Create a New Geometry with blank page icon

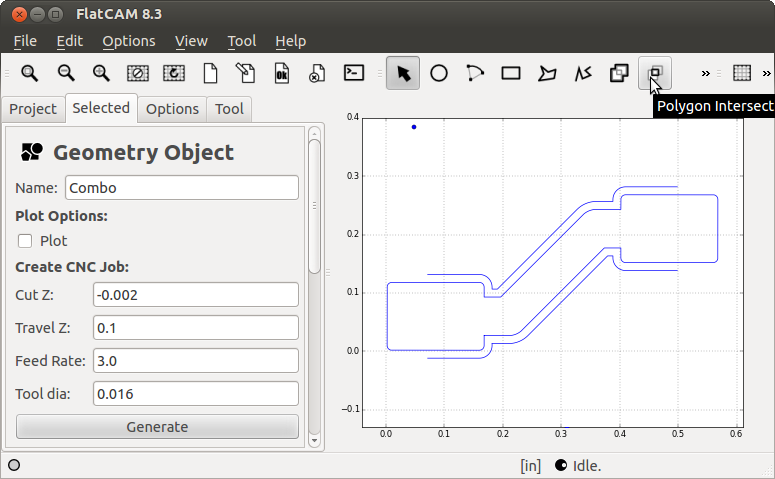[x=210, y=73]
